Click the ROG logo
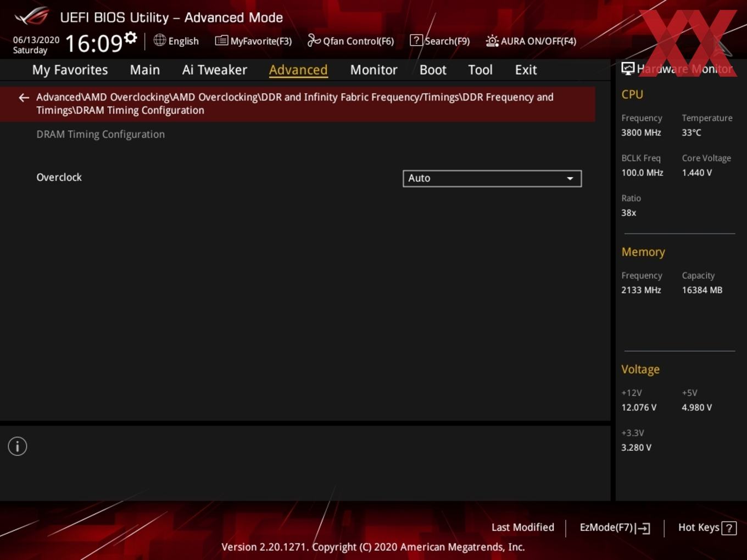This screenshot has width=747, height=560. pos(32,16)
